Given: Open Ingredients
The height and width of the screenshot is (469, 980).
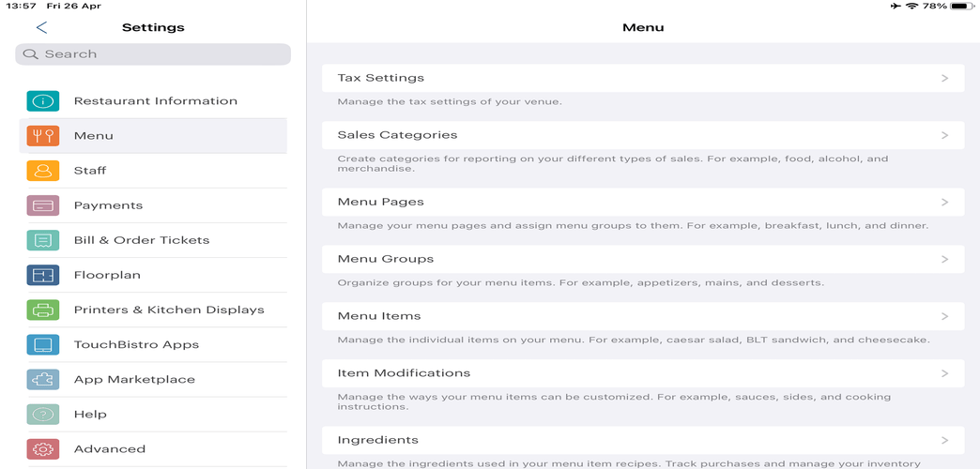Looking at the screenshot, I should pyautogui.click(x=643, y=440).
